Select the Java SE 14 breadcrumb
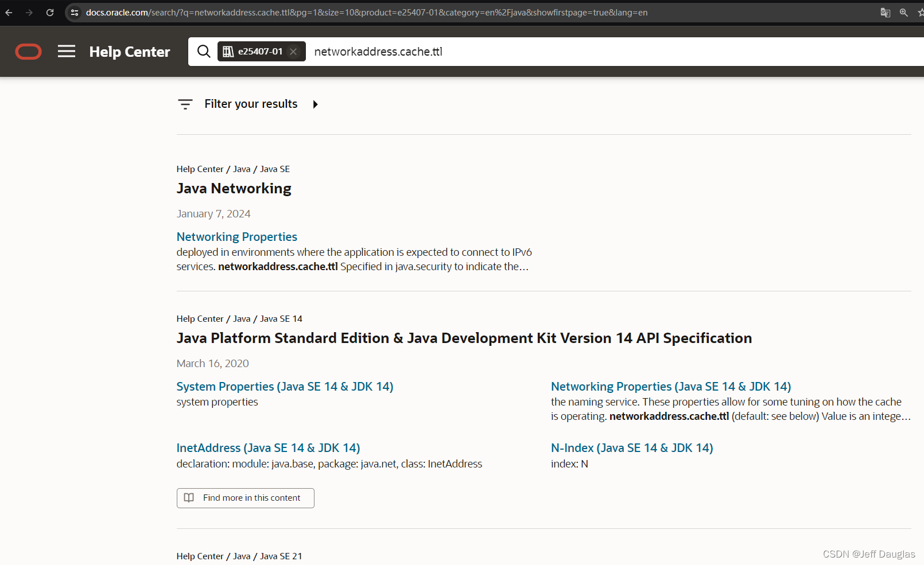The height and width of the screenshot is (565, 924). click(x=281, y=319)
